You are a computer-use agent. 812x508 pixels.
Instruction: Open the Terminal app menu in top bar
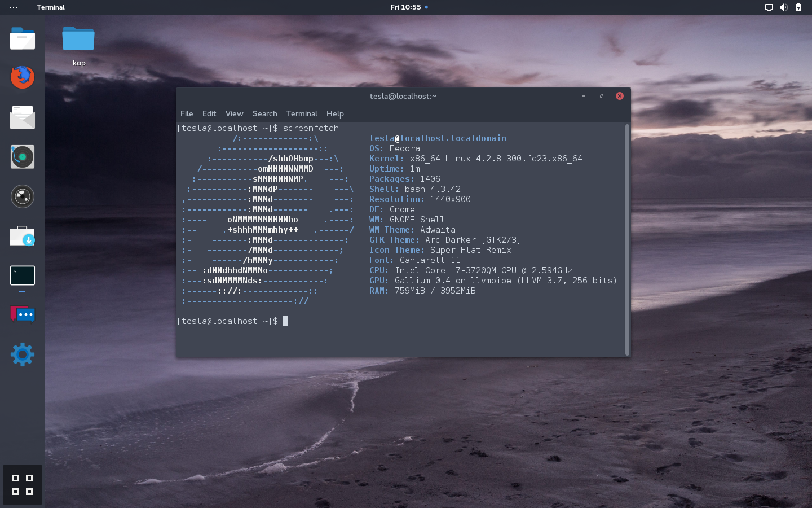(51, 7)
